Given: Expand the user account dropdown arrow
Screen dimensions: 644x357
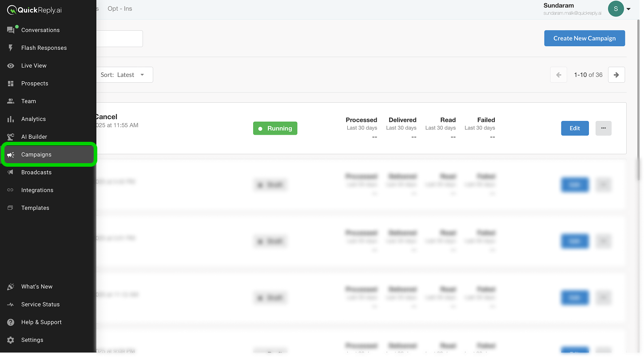Looking at the screenshot, I should (628, 9).
